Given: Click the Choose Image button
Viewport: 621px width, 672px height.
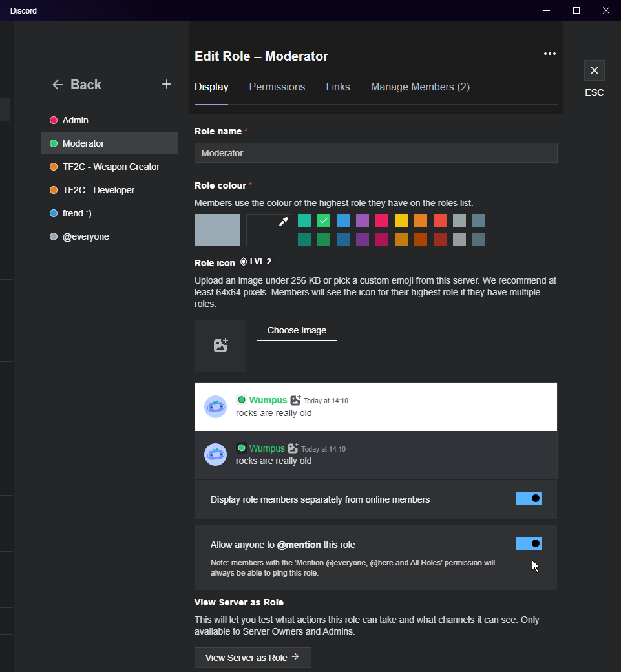Looking at the screenshot, I should click(x=297, y=330).
